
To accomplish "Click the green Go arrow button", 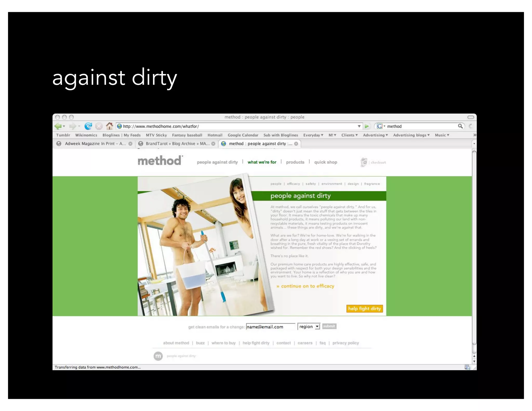I will [367, 126].
